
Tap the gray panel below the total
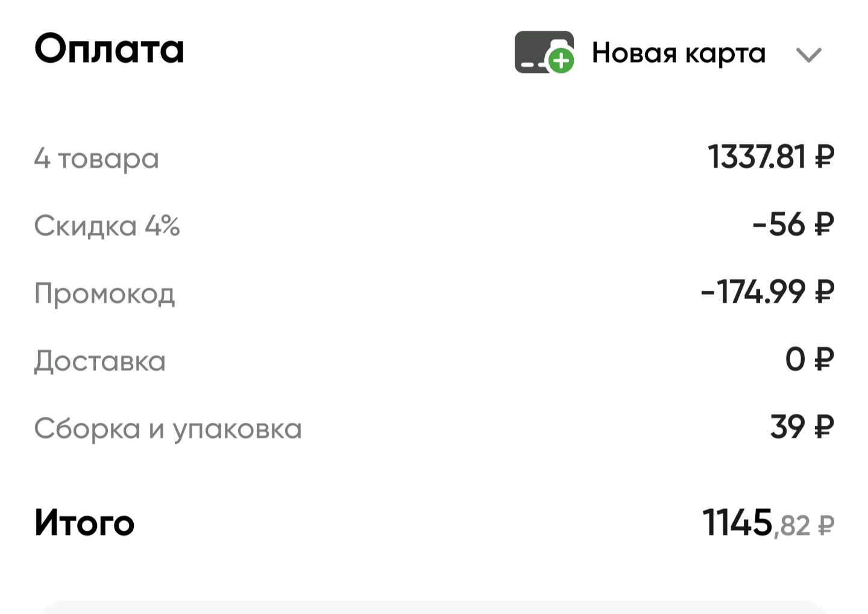click(433, 607)
